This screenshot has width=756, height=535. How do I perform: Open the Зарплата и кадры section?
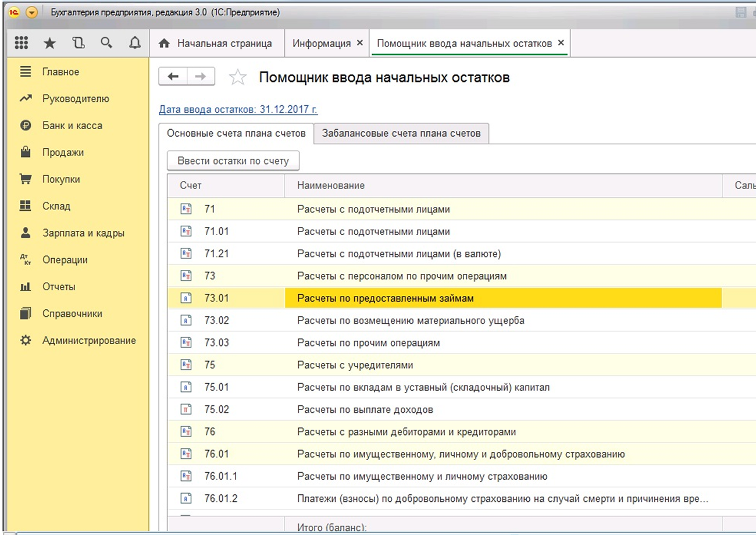(83, 233)
